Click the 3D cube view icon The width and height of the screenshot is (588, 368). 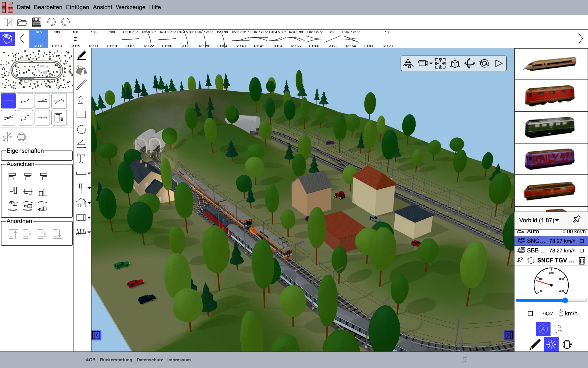coord(455,63)
